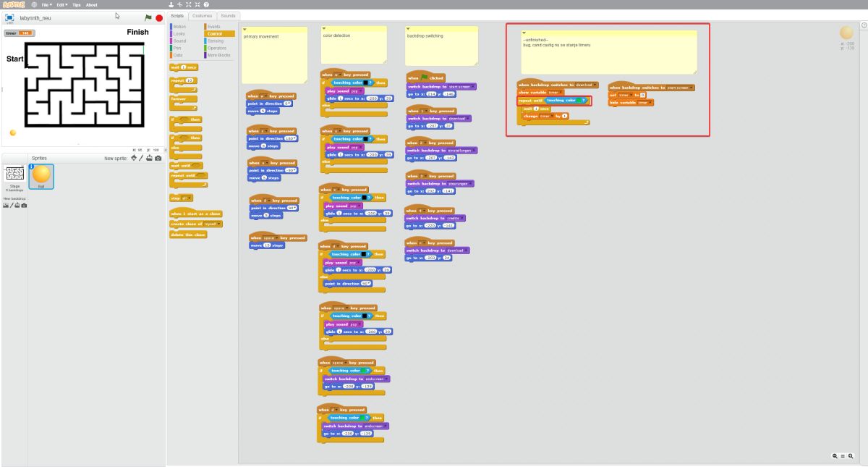The width and height of the screenshot is (868, 467).
Task: Upload sprite from file icon
Action: 149,158
